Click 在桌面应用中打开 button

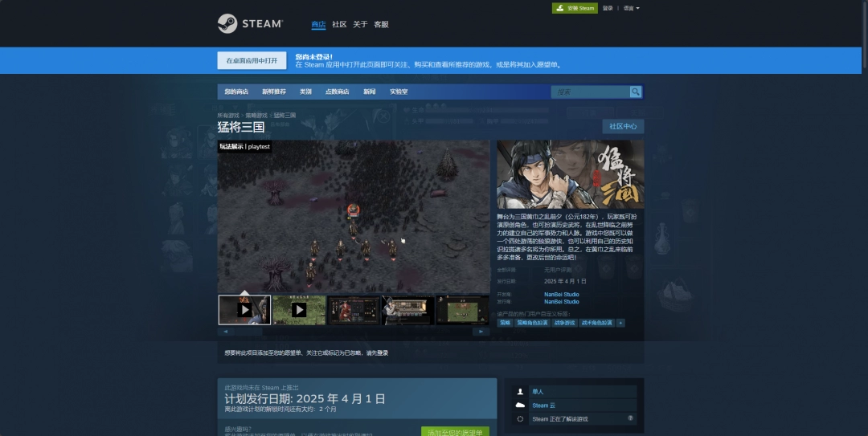tap(252, 60)
